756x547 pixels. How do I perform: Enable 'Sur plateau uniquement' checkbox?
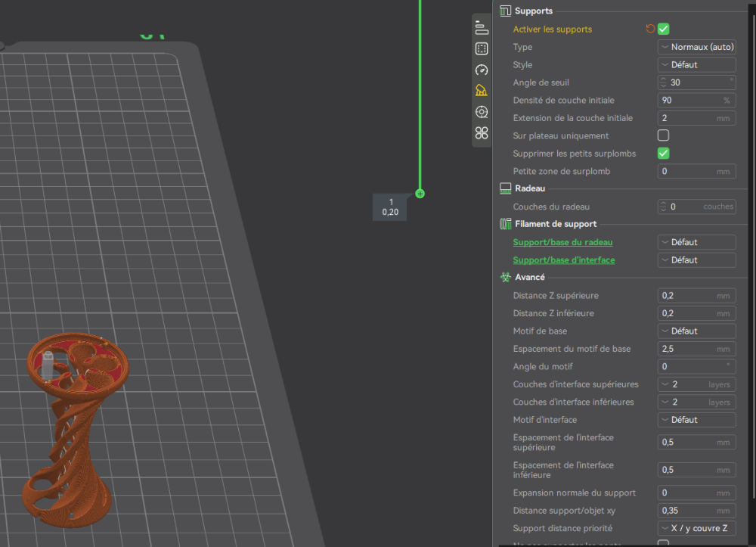click(x=664, y=135)
